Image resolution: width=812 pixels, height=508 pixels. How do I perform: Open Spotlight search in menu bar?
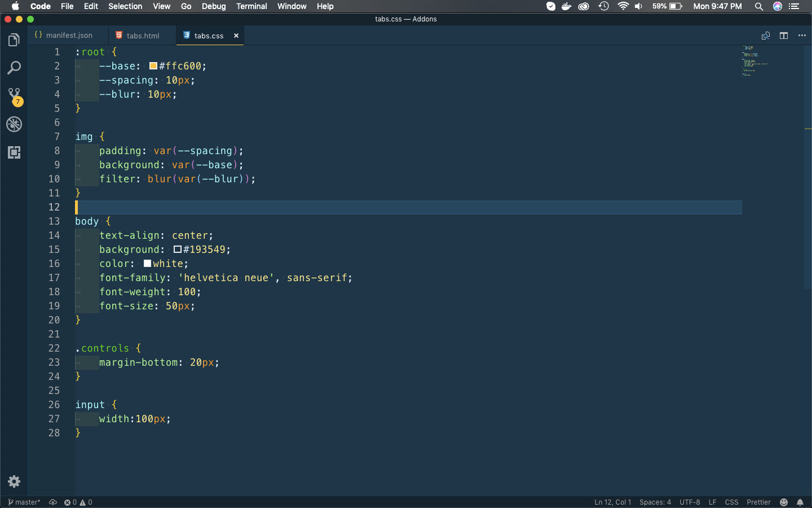(x=759, y=6)
